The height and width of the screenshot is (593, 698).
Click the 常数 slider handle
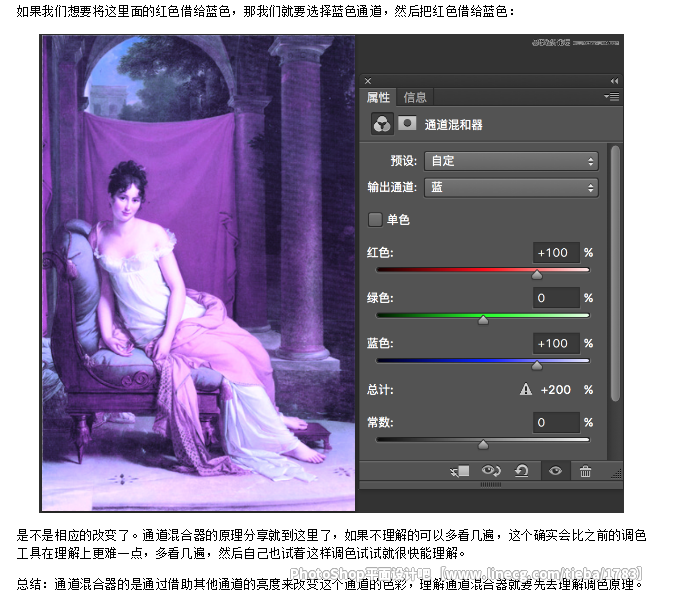click(483, 444)
